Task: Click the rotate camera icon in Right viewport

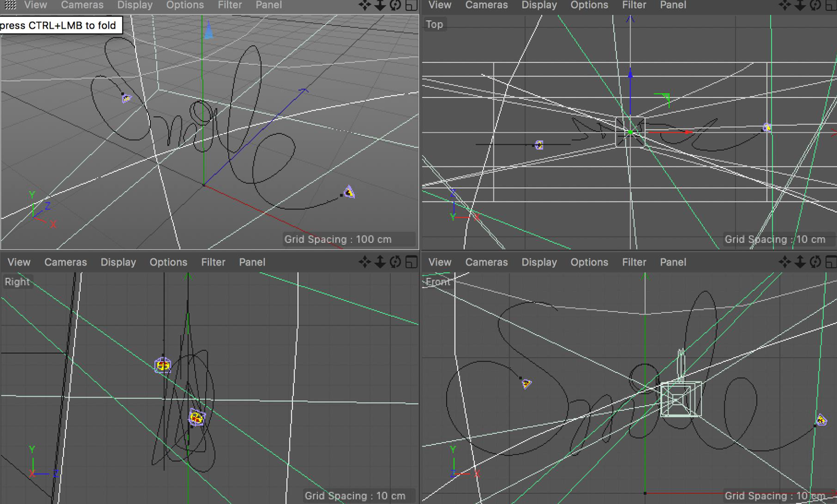Action: pos(395,262)
